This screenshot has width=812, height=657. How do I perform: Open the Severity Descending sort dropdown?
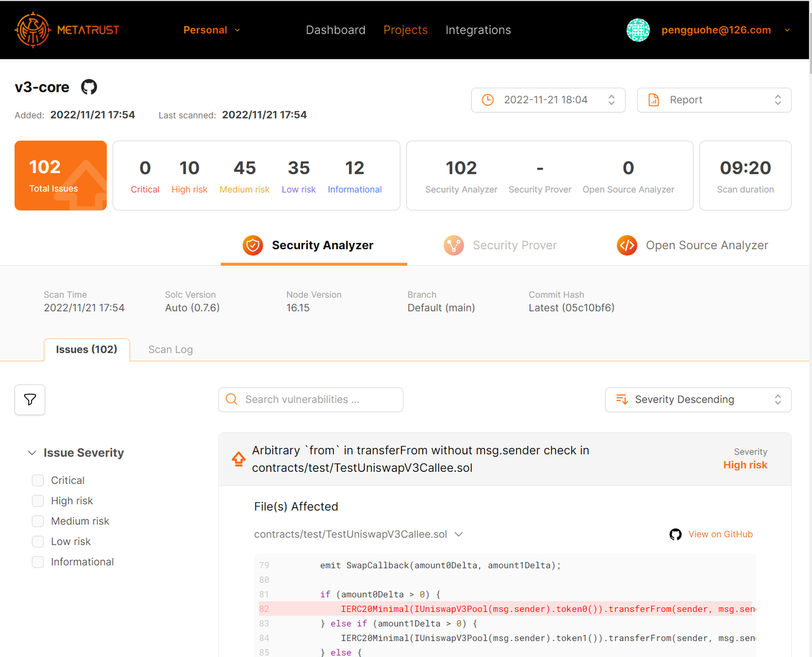(x=698, y=400)
